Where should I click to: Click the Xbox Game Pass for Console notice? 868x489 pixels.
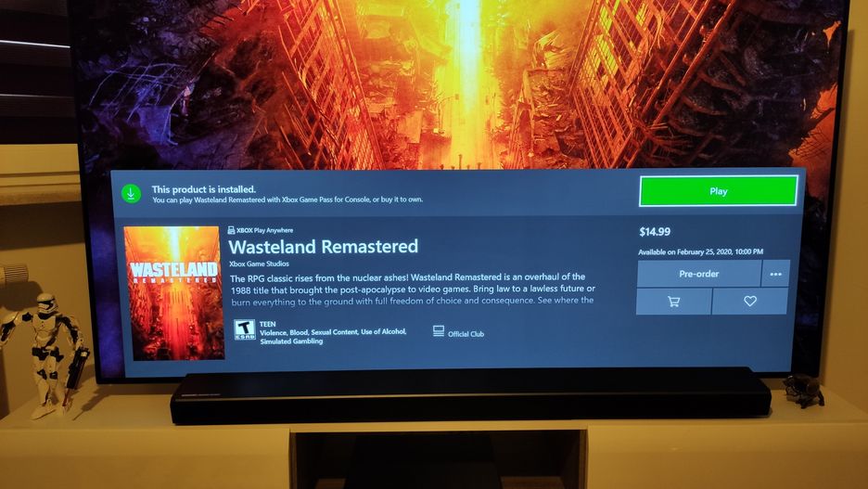pos(287,199)
